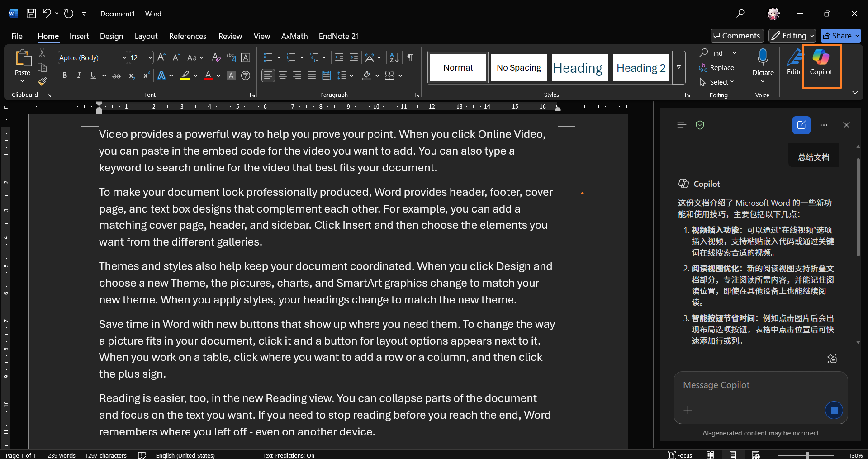Apply the Normal style
868x459 pixels.
(458, 67)
